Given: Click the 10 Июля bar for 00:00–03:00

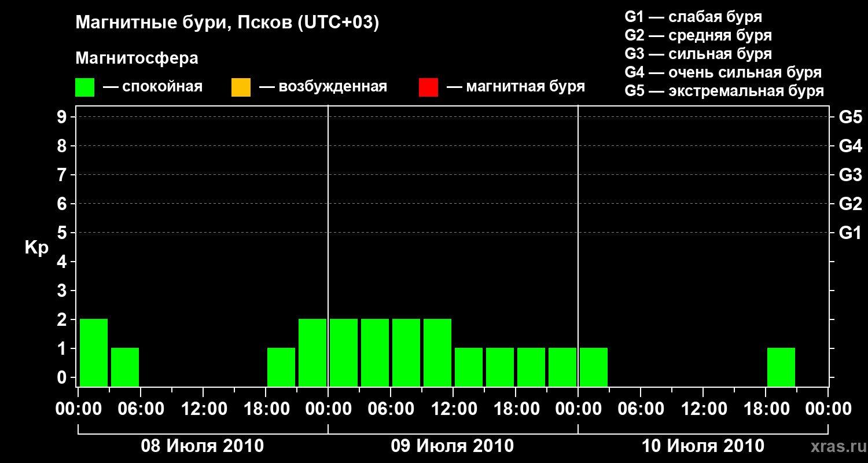Looking at the screenshot, I should coord(594,367).
